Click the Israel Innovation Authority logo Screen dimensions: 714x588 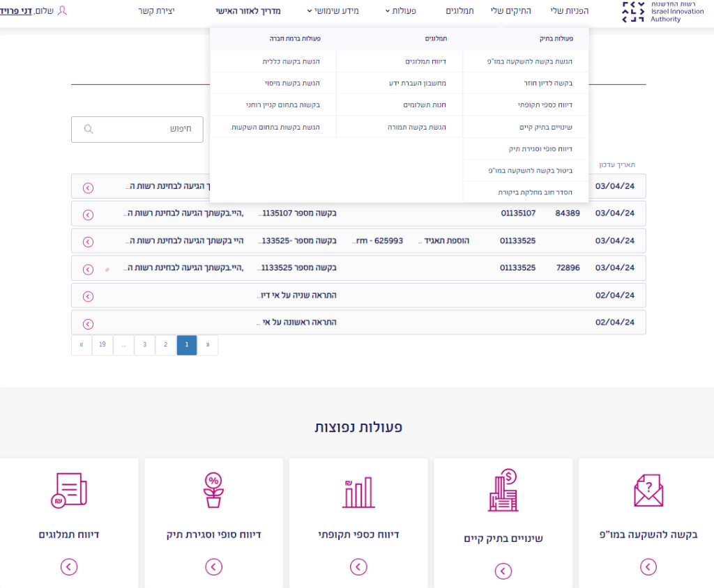point(653,12)
